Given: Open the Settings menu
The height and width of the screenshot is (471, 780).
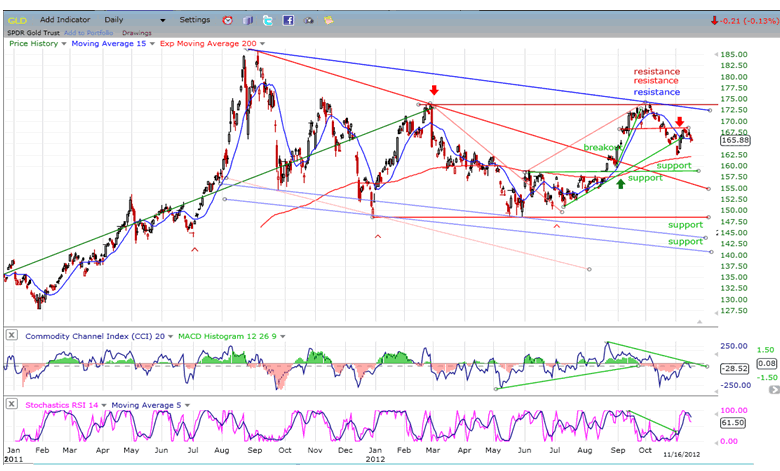Looking at the screenshot, I should 195,20.
